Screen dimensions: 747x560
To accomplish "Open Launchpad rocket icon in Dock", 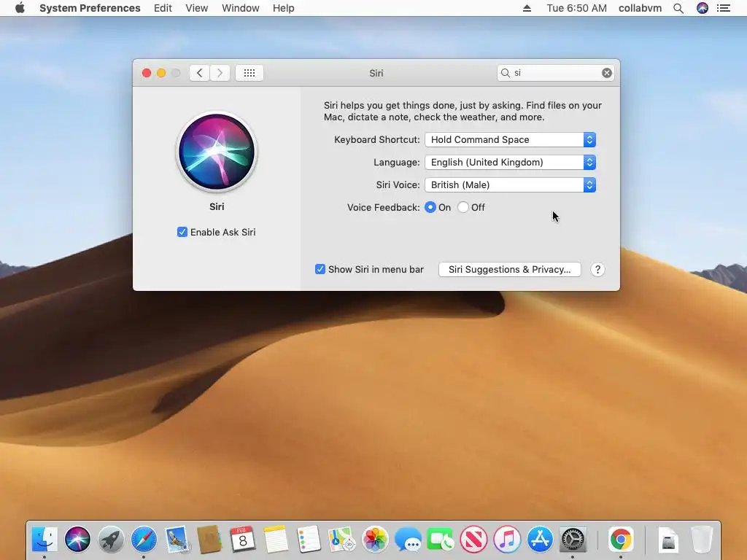I will click(111, 539).
